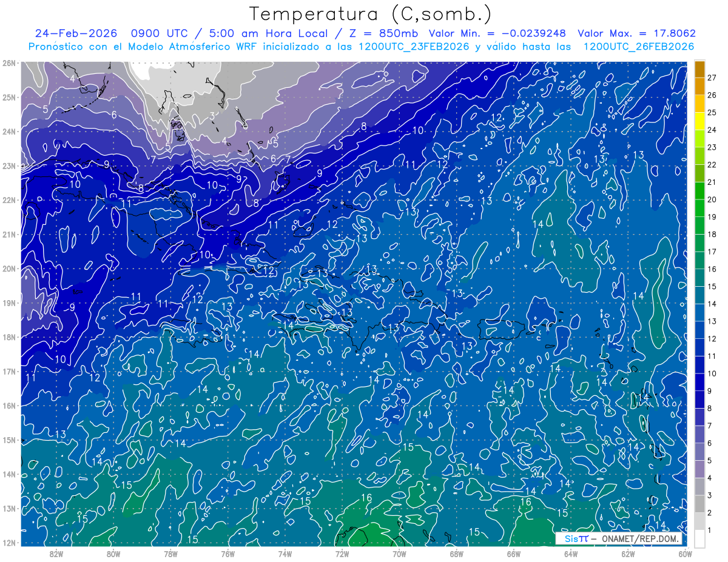728x562 pixels.
Task: Click the '62W' longitude axis label
Action: [628, 554]
